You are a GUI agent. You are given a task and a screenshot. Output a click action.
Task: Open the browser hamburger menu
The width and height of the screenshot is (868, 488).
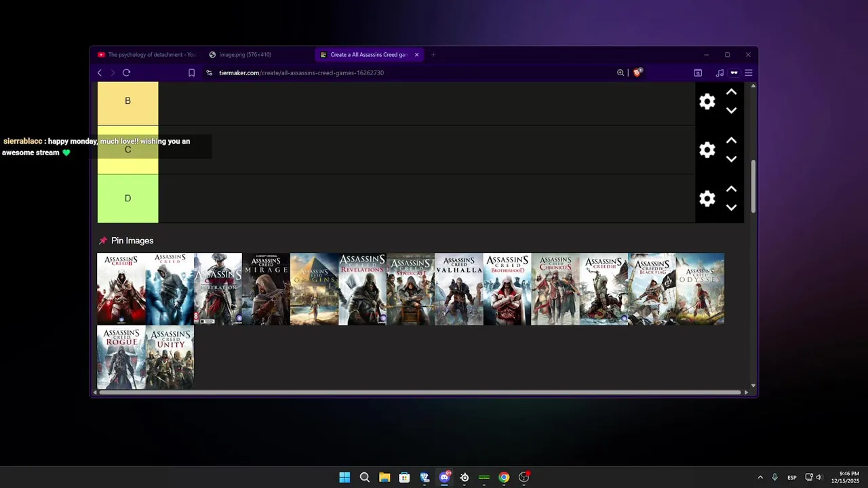[749, 73]
